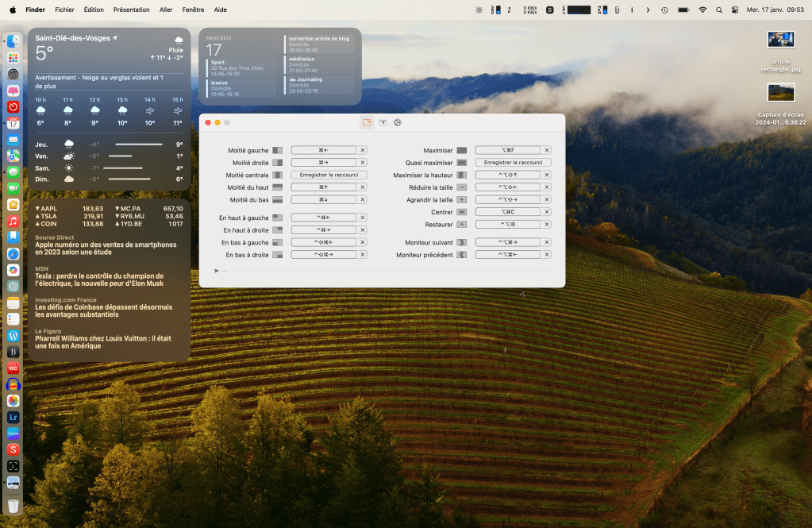Screen dimensions: 812x528
Task: Open the Fenêtre menu in menu bar
Action: coord(192,10)
